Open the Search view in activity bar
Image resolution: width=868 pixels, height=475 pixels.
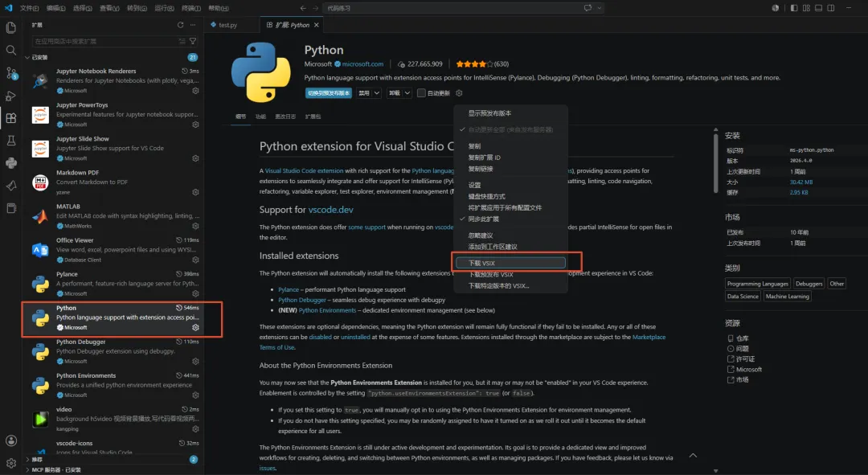[x=10, y=51]
